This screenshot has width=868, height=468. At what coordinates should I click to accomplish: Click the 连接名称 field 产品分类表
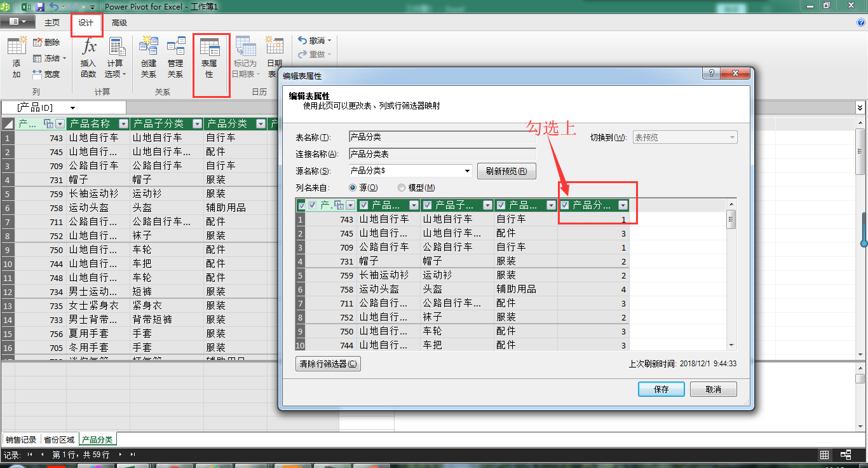(442, 154)
